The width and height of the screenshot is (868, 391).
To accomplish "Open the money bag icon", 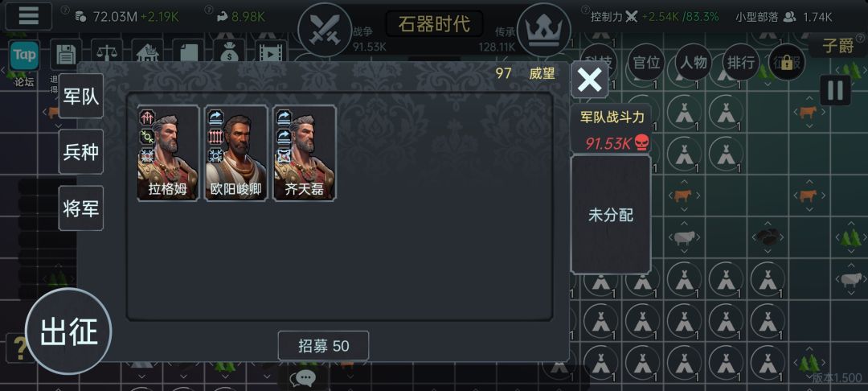I will (x=228, y=54).
